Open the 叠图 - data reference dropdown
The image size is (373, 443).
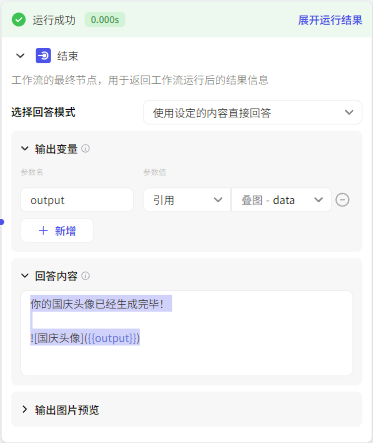click(281, 200)
